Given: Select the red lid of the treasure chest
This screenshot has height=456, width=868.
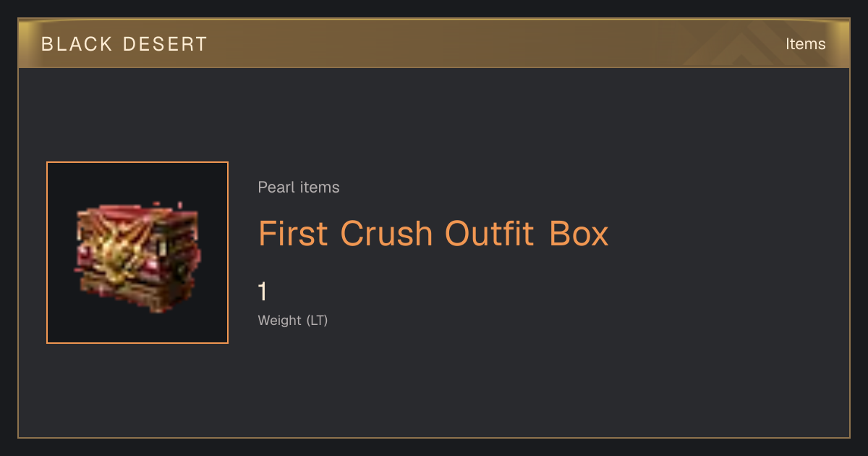Looking at the screenshot, I should pos(137,217).
